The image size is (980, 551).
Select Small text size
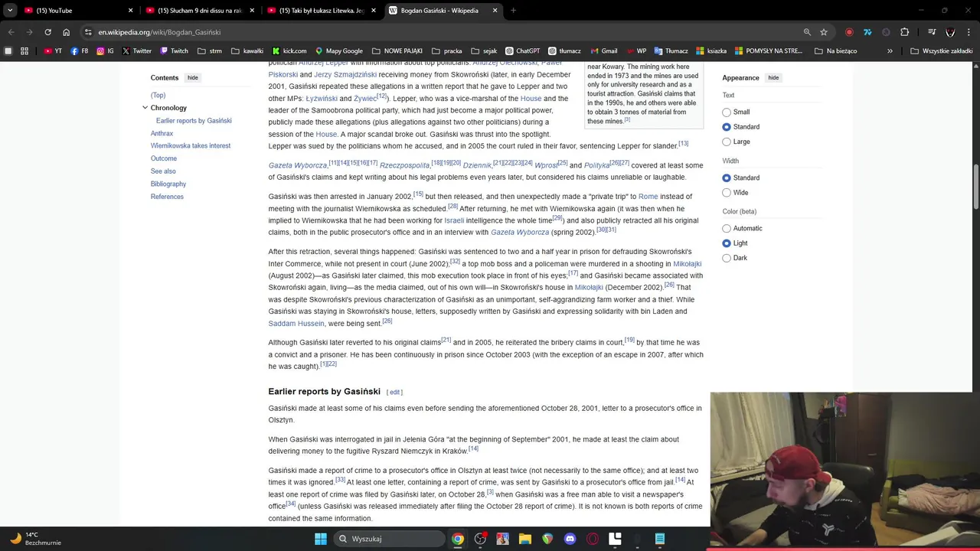pyautogui.click(x=727, y=112)
